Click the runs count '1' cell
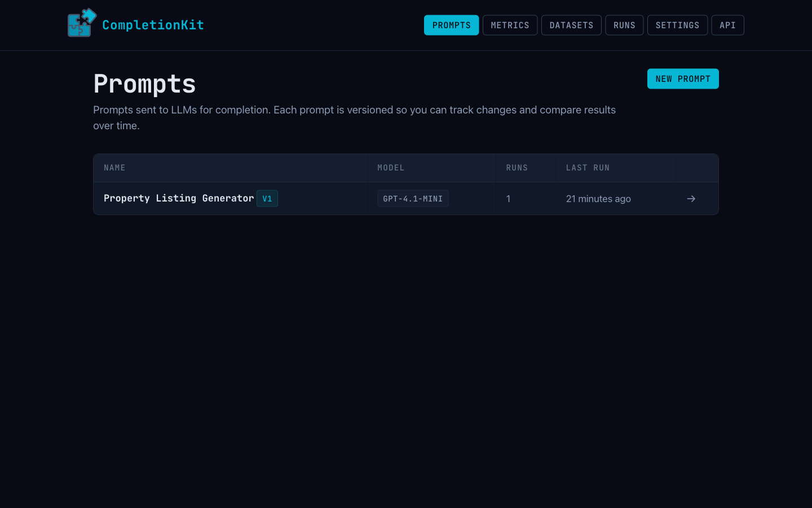The width and height of the screenshot is (812, 508). (x=508, y=199)
